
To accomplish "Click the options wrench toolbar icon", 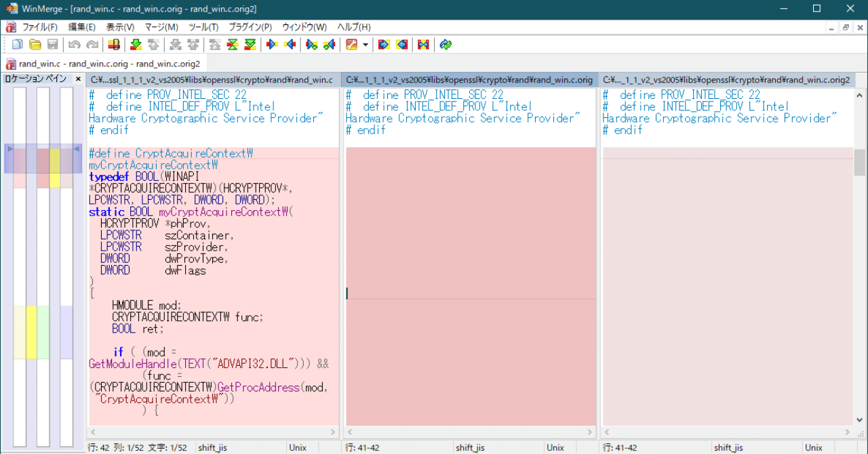I will pos(352,45).
